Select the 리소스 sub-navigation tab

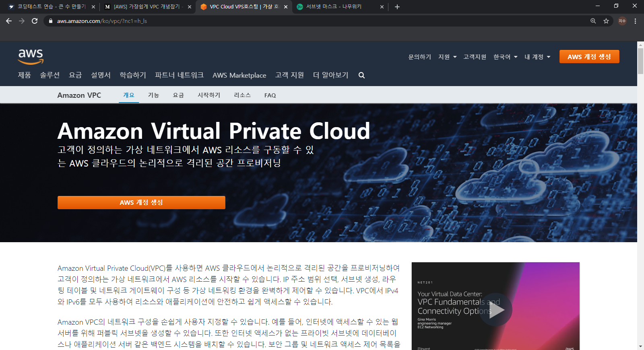(x=242, y=95)
